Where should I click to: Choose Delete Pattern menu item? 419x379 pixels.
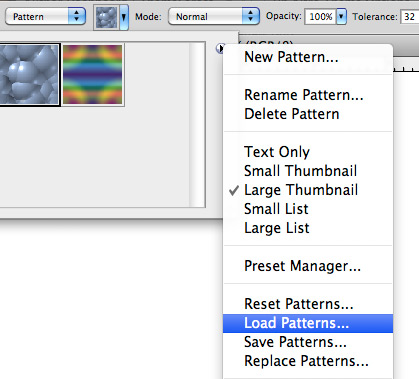[308, 114]
